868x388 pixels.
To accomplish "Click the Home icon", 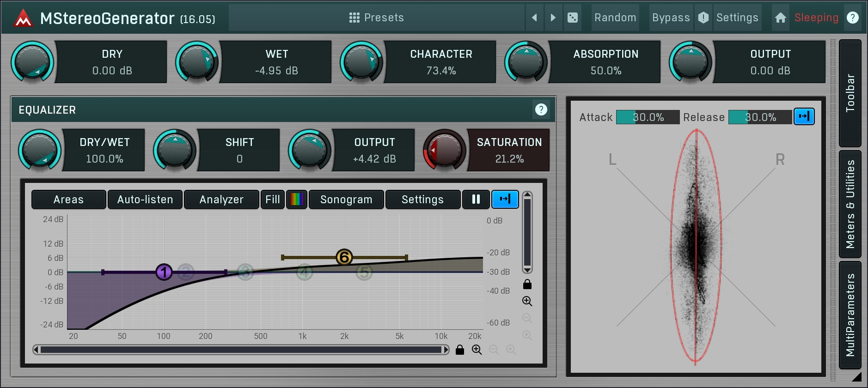I will [x=781, y=18].
